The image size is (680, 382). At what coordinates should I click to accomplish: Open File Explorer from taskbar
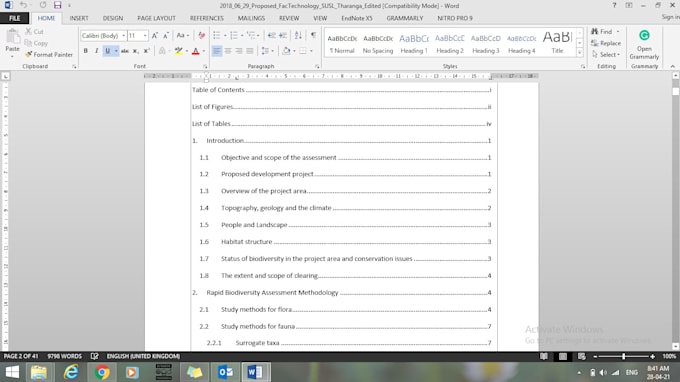(x=39, y=372)
